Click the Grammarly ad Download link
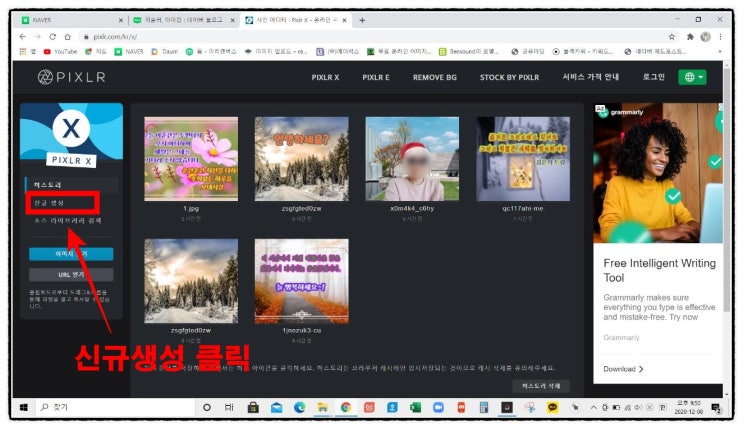This screenshot has width=743, height=429. pos(623,369)
